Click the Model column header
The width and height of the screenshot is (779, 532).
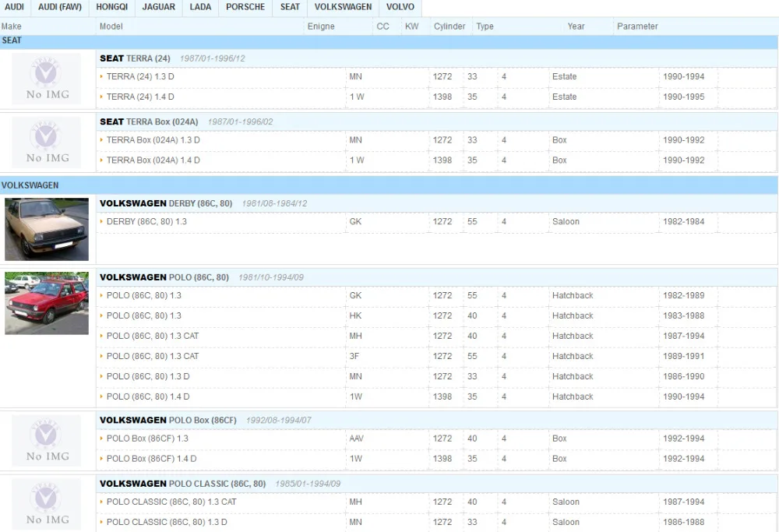(111, 26)
